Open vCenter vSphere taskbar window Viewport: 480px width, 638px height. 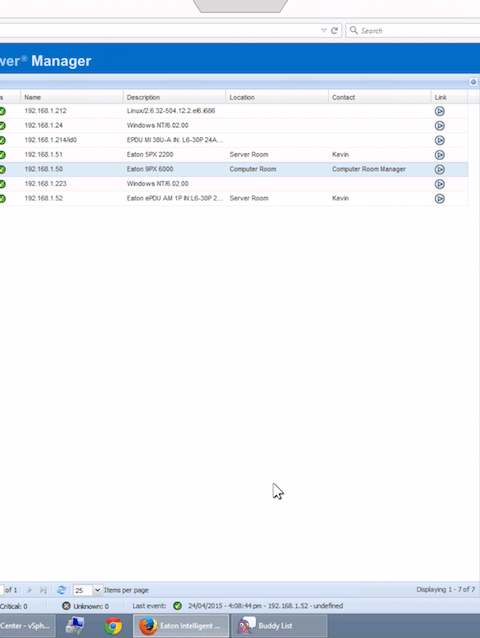click(x=26, y=626)
